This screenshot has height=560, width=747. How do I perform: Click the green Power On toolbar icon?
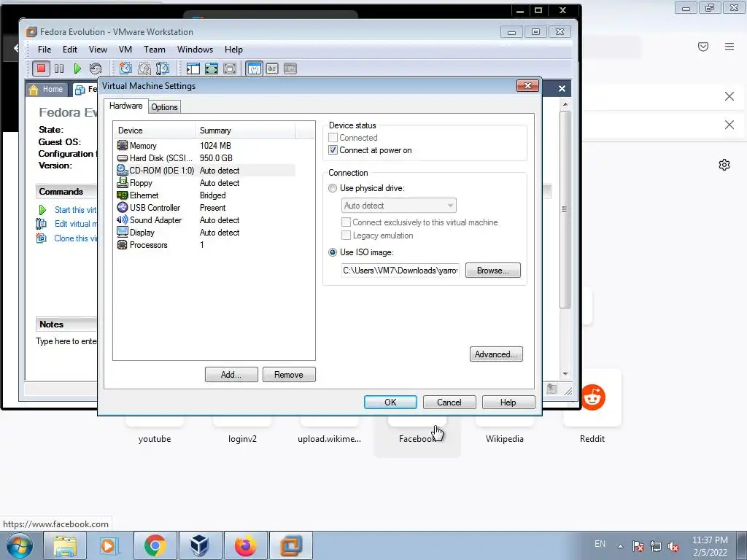point(77,69)
